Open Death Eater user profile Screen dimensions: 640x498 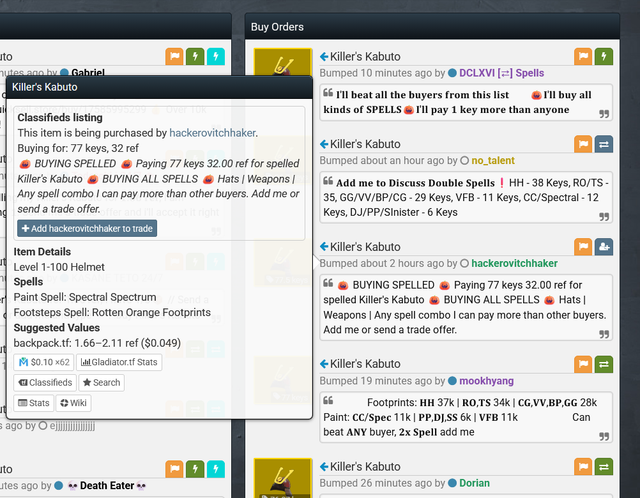tap(107, 486)
